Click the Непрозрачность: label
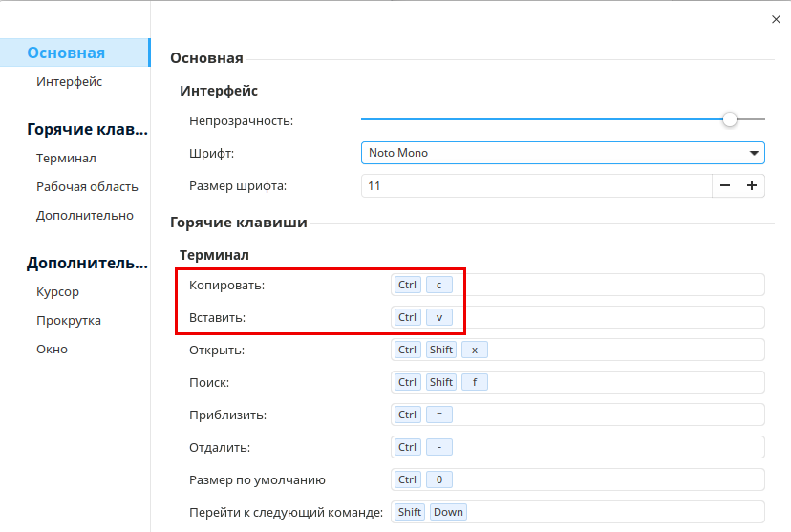This screenshot has width=791, height=532. pos(241,121)
